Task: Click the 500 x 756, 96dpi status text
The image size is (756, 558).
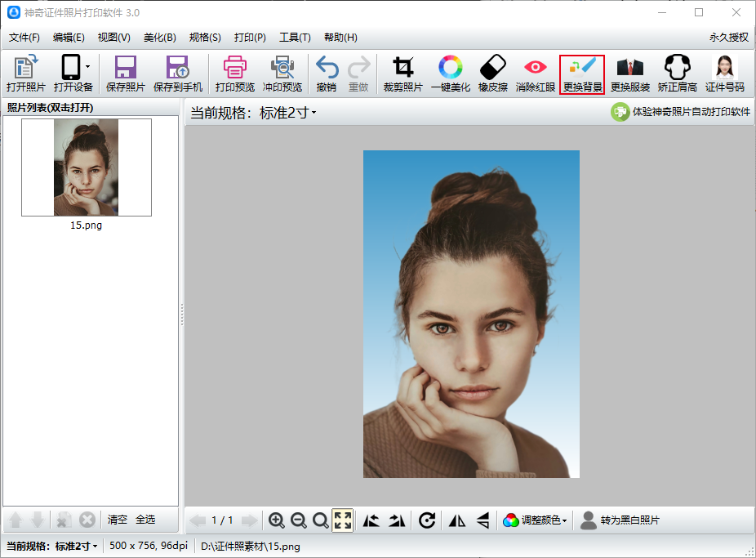Action: pos(149,546)
